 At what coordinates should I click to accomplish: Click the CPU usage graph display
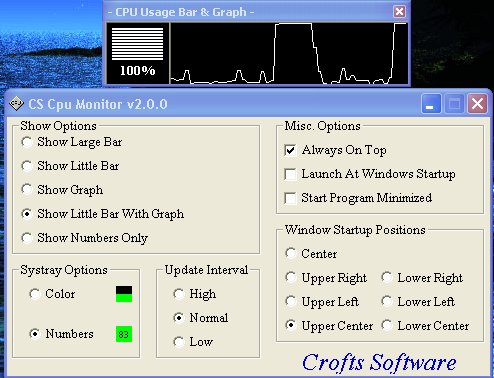pos(289,53)
